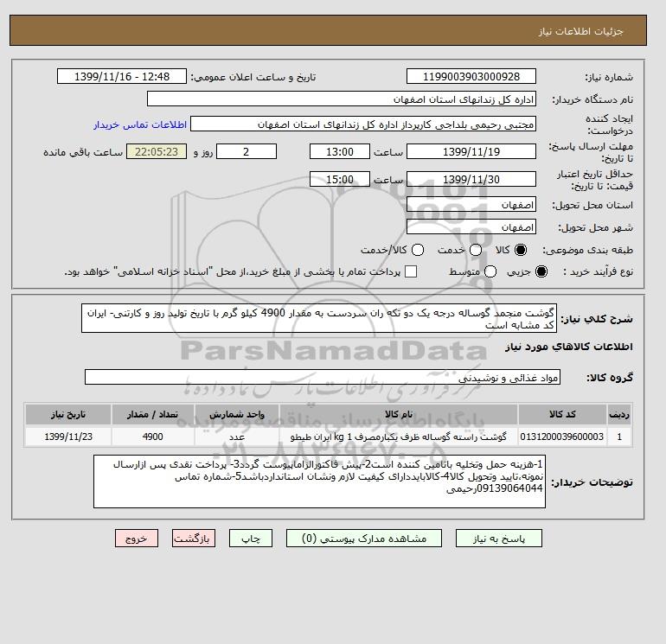The image size is (666, 644).
Task: Open the اطلاعات تماس خریدار link
Action: coord(140,124)
